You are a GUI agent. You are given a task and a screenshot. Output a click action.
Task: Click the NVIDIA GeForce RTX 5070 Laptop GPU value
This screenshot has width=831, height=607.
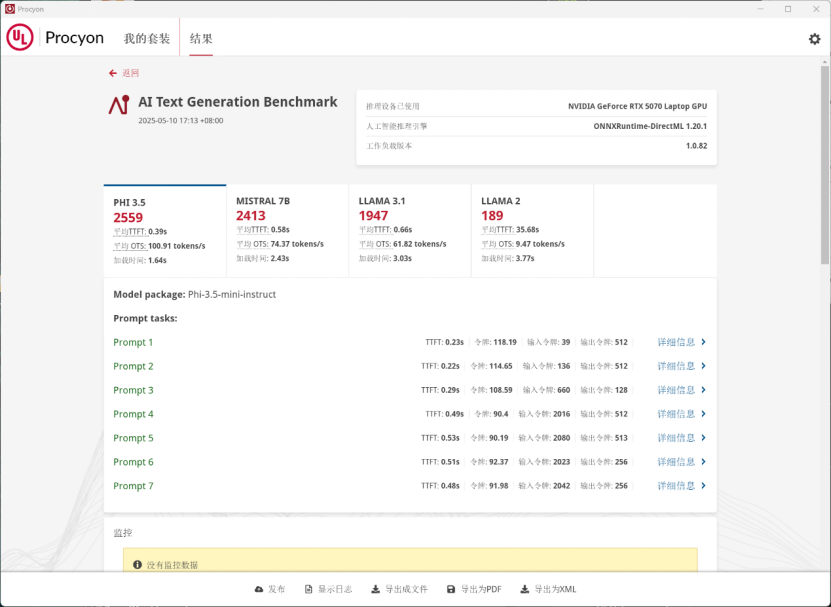pos(638,106)
